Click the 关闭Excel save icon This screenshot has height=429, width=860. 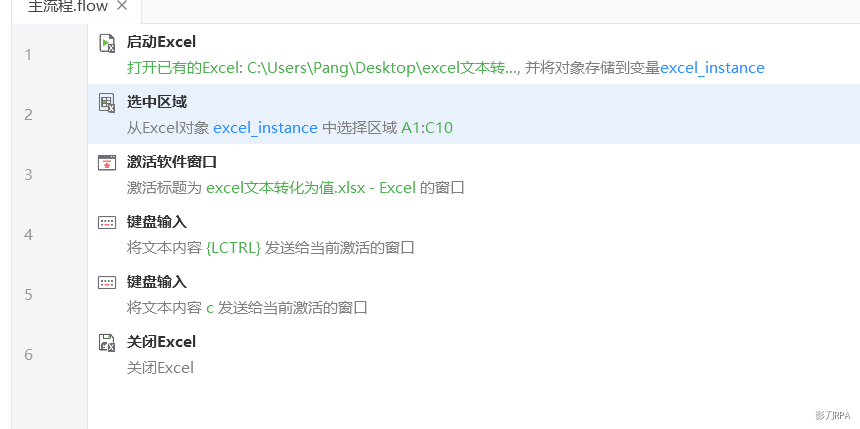[x=107, y=342]
